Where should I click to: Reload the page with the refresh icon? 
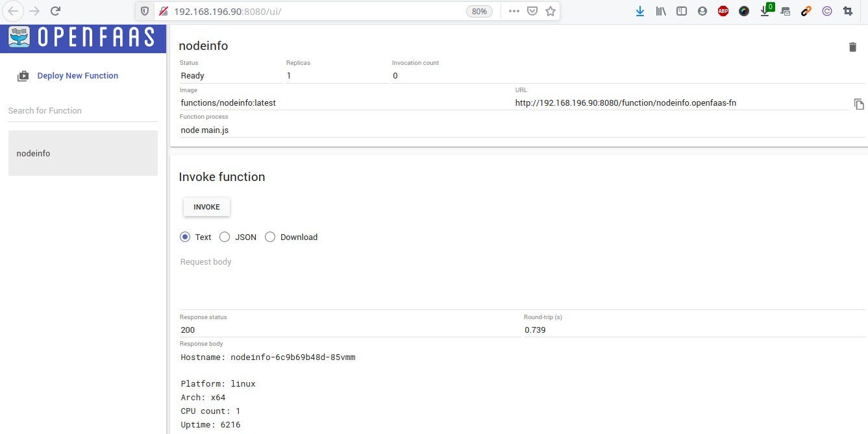click(x=55, y=11)
